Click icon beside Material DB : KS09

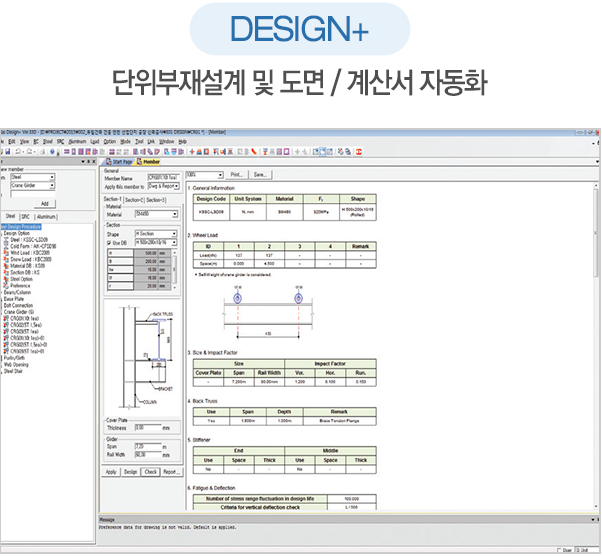tap(6, 266)
